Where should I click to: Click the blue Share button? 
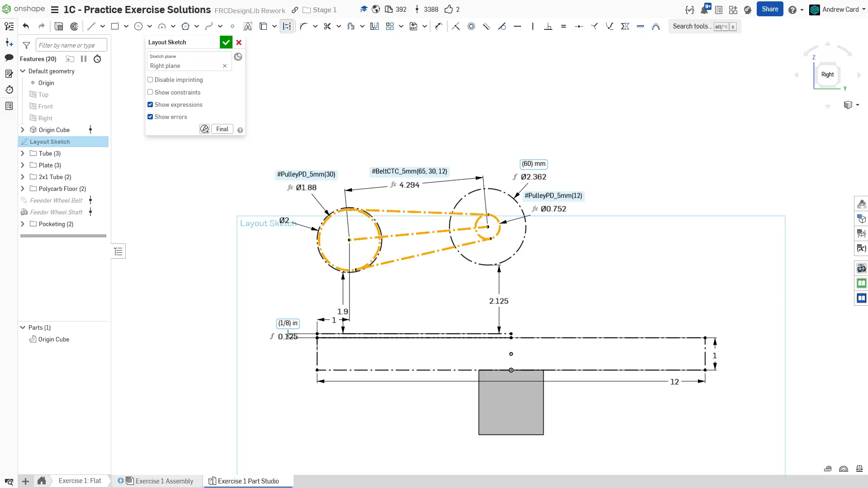pyautogui.click(x=769, y=9)
